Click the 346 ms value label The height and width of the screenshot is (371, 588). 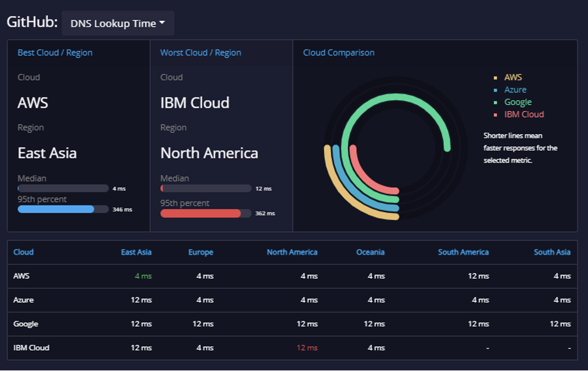pyautogui.click(x=122, y=209)
